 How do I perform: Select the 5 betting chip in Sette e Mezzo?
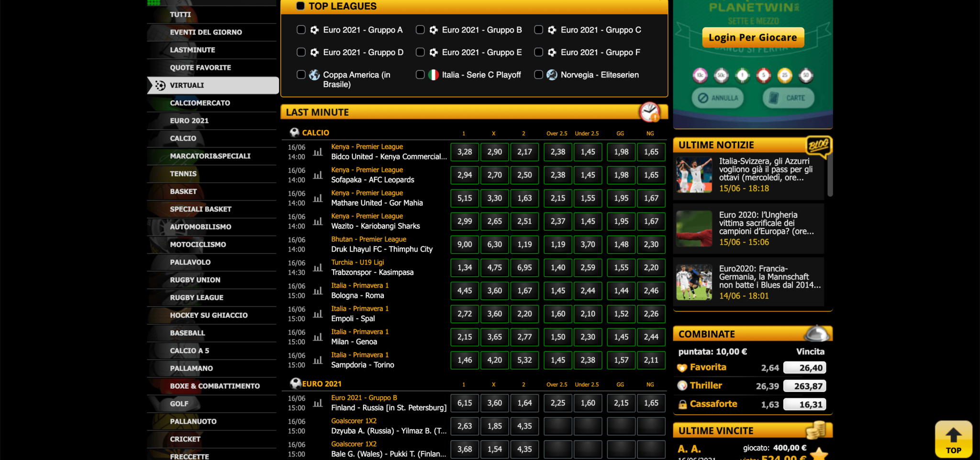pyautogui.click(x=763, y=75)
